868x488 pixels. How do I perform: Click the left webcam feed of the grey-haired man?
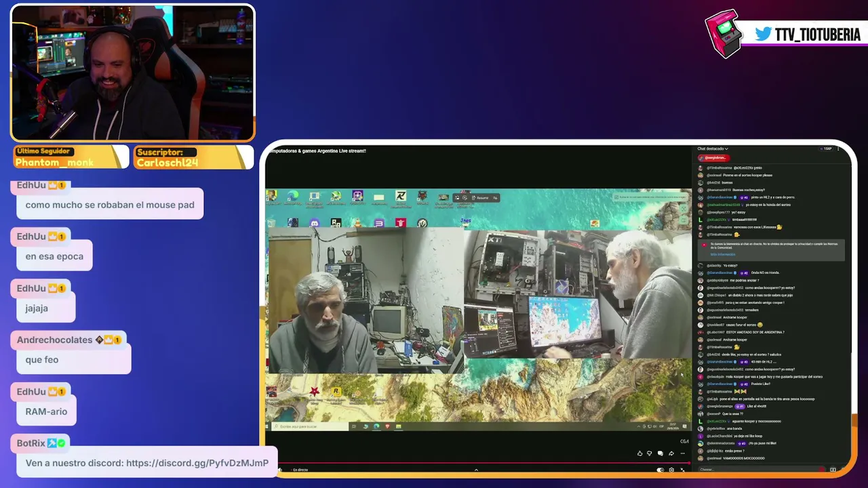point(366,300)
